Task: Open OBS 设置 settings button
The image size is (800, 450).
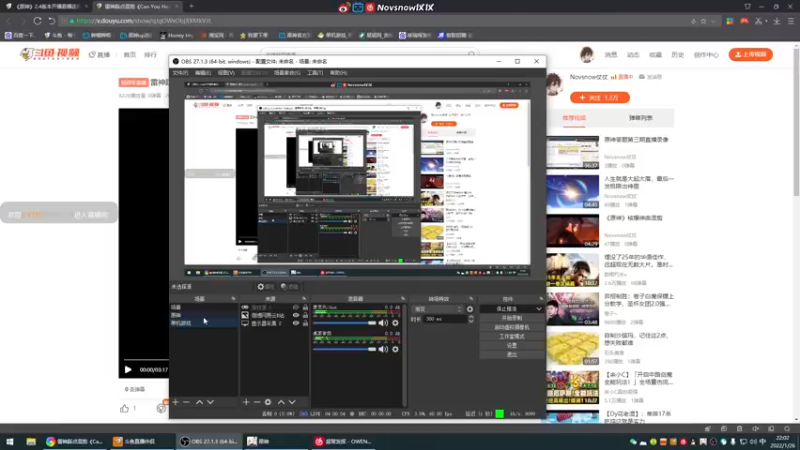Action: coord(512,345)
